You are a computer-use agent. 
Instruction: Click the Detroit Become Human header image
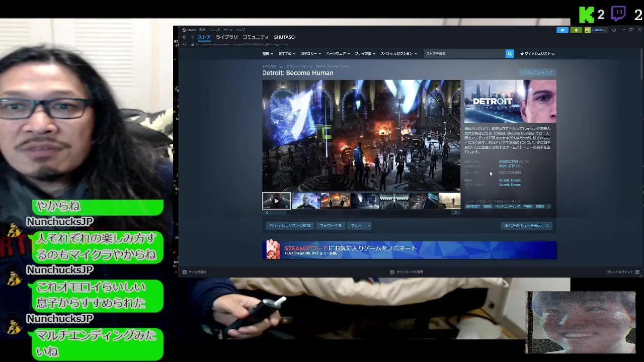[510, 101]
